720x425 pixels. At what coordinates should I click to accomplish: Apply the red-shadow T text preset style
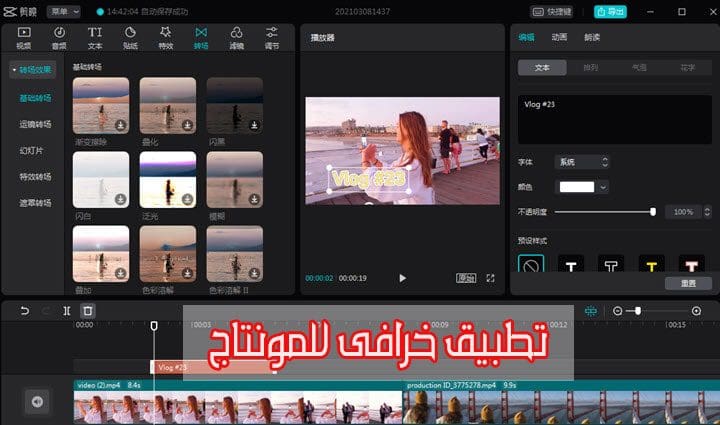[692, 264]
